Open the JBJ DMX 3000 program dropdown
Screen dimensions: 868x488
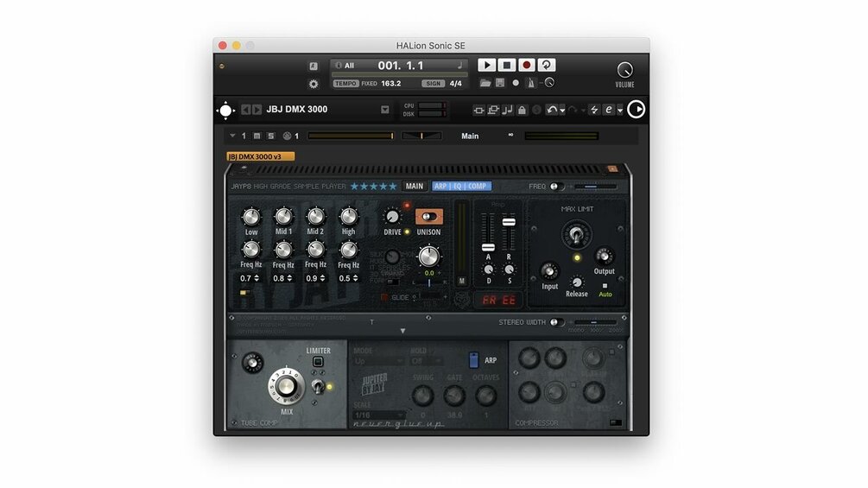(x=384, y=110)
